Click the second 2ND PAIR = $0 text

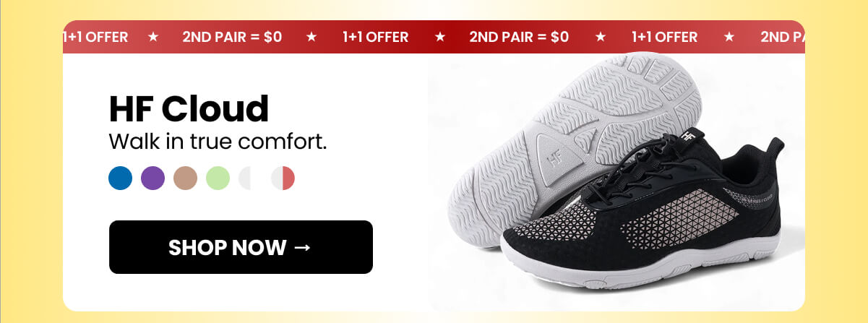tap(519, 37)
